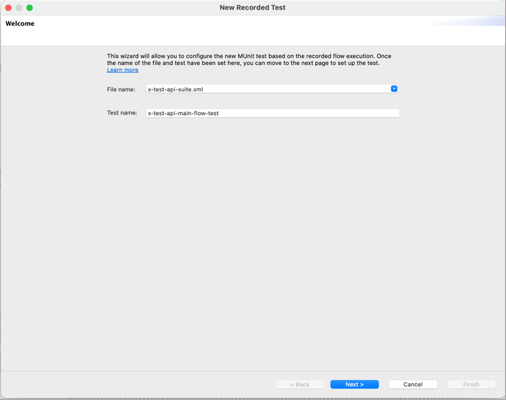This screenshot has height=400, width=506.
Task: Focus the Test name input field
Action: [272, 113]
